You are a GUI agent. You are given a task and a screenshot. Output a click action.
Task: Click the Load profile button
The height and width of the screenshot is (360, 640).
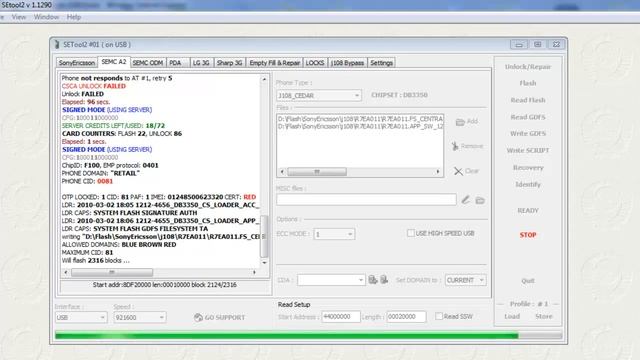click(x=512, y=316)
